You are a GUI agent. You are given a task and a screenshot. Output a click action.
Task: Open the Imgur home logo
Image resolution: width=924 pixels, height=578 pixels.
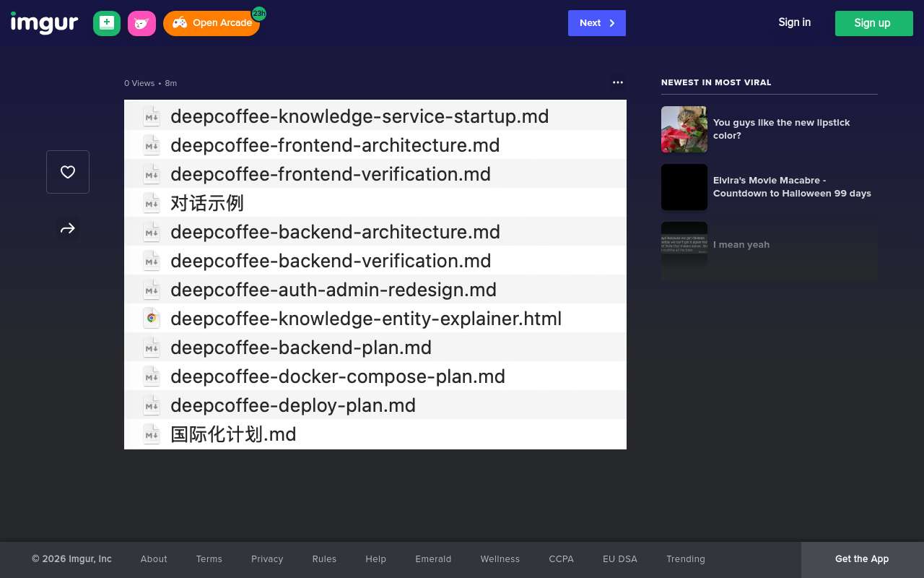coord(44,23)
